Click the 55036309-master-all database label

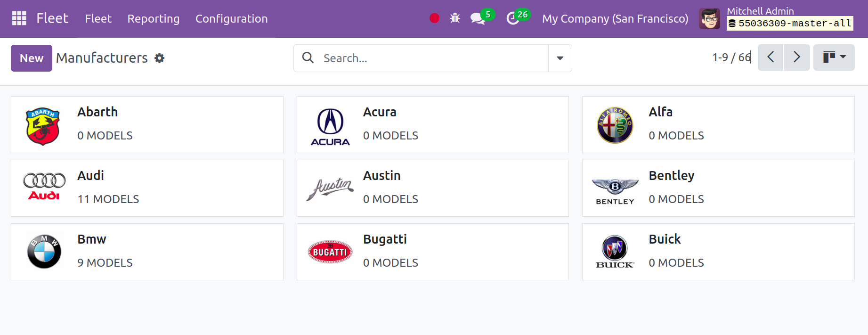(x=790, y=24)
